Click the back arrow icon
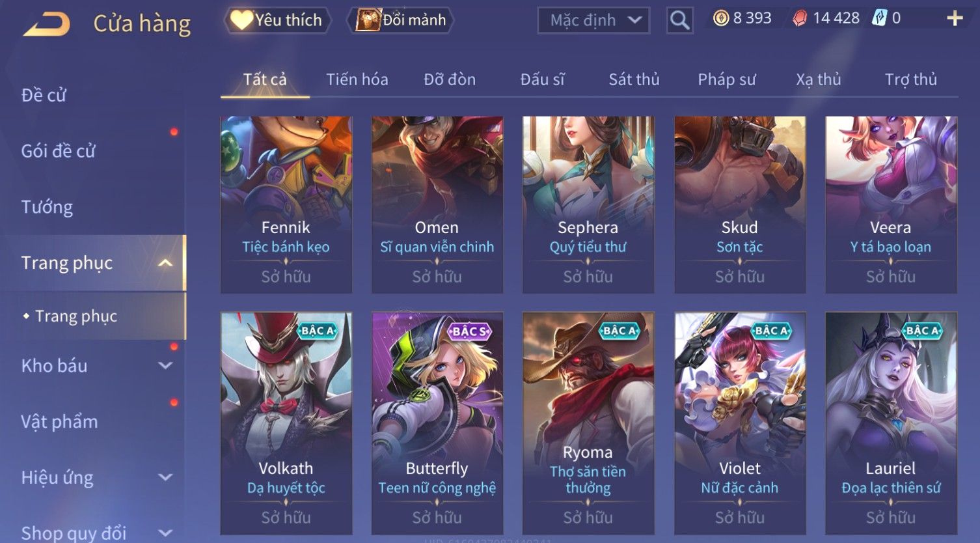The width and height of the screenshot is (980, 543). pos(46,25)
